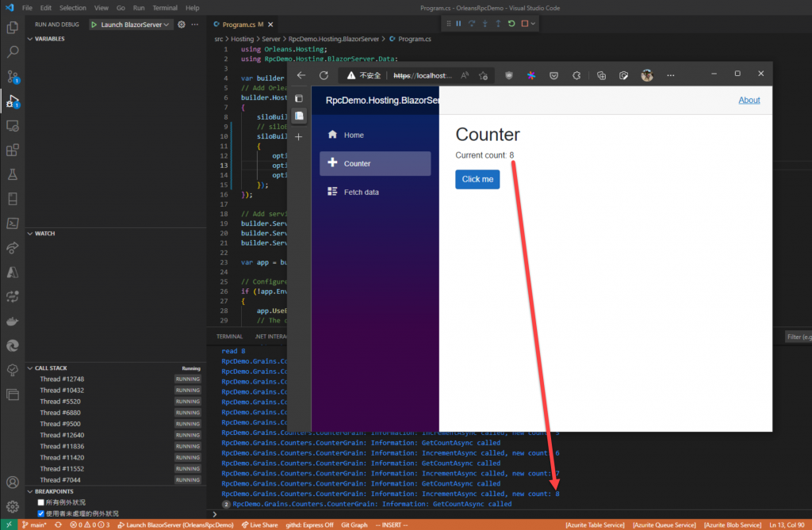Open the Extensions view icon
This screenshot has height=530, width=812.
coord(13,151)
